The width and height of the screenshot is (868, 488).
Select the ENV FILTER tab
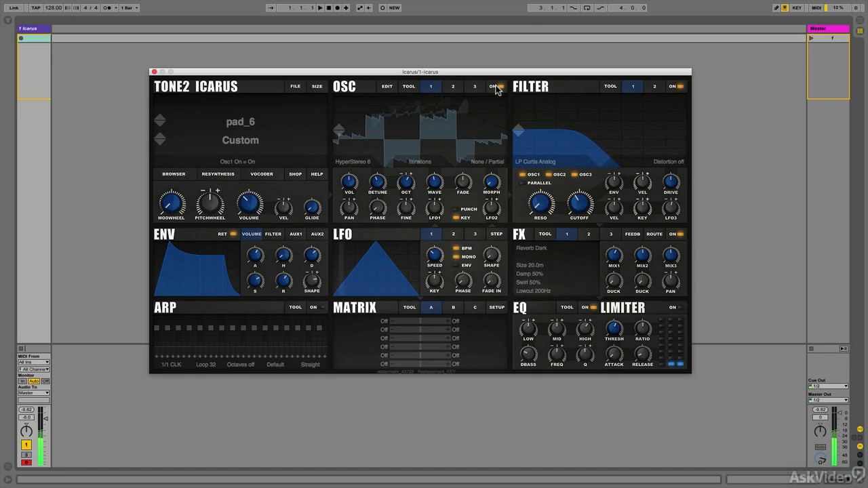273,234
